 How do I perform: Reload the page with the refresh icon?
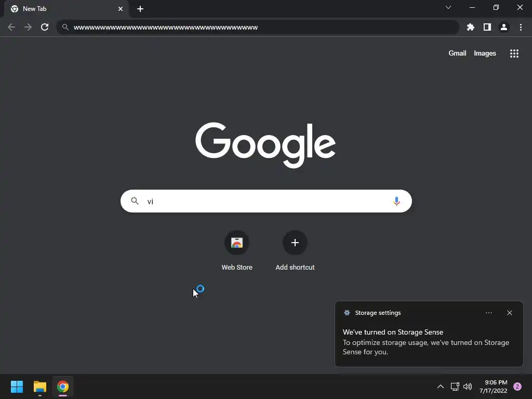coord(45,27)
